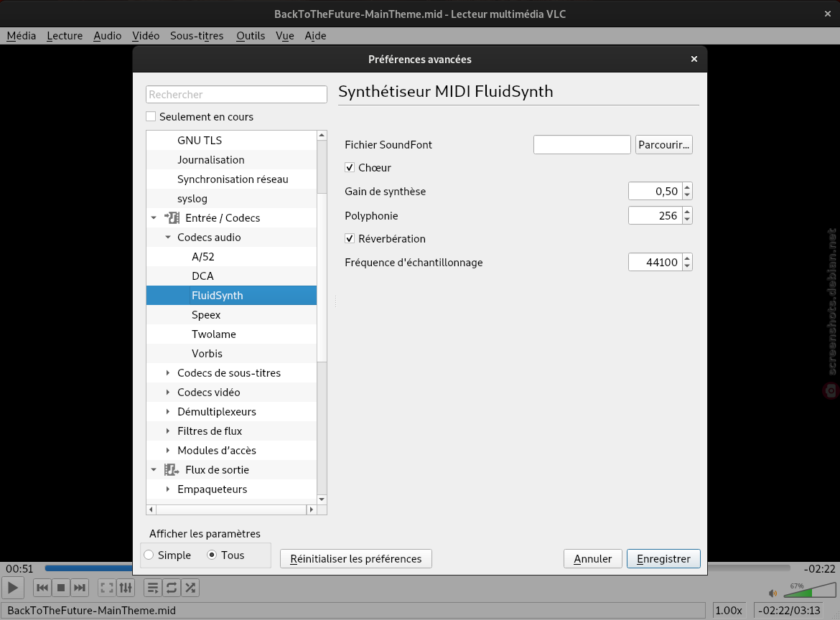
Task: Adjust the volume slider at 67%
Action: coord(809,589)
